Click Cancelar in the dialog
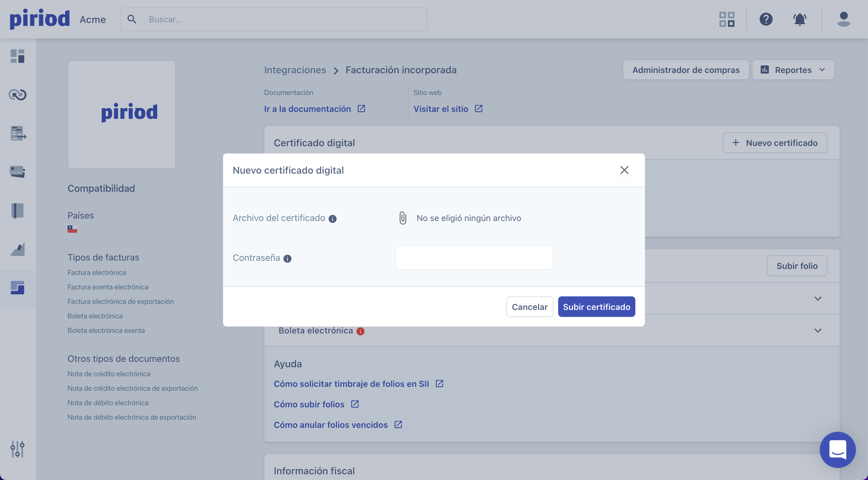 tap(529, 307)
